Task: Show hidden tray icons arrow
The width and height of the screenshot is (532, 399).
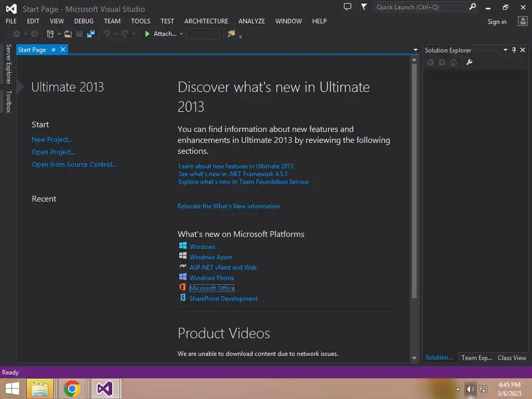Action: 458,389
